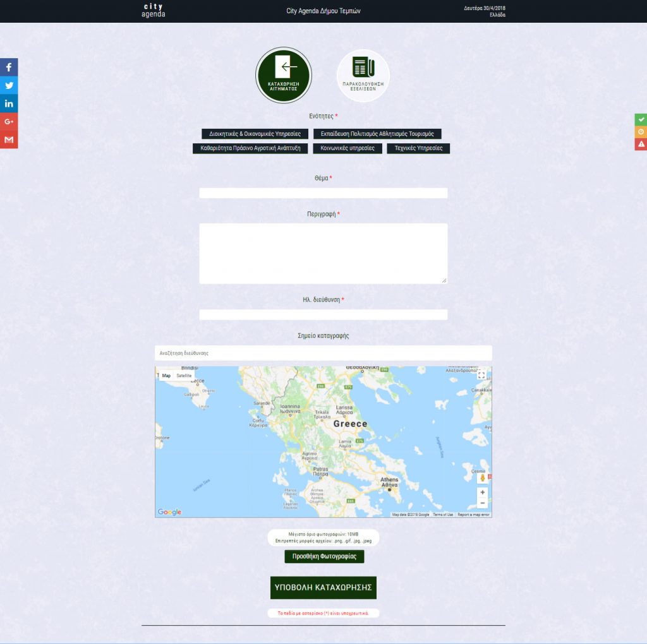
Task: Focus the Αναζήτηση διεύθυνσης search field
Action: coord(323,353)
